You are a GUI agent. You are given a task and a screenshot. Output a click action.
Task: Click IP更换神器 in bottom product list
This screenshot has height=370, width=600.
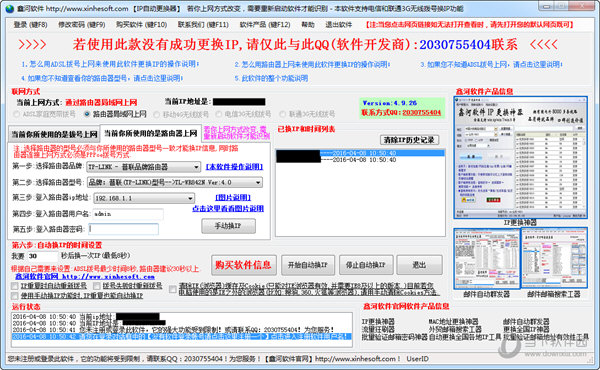(x=378, y=321)
